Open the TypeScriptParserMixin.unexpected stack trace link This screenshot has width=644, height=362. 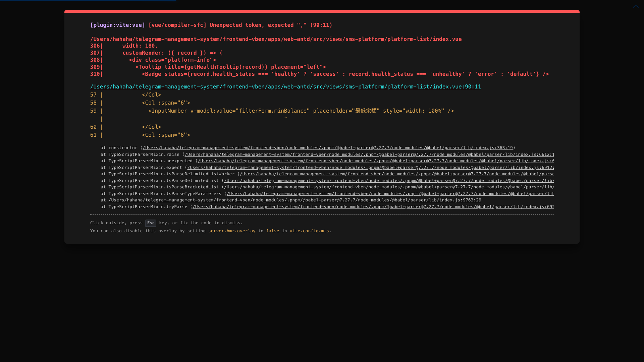tap(376, 161)
